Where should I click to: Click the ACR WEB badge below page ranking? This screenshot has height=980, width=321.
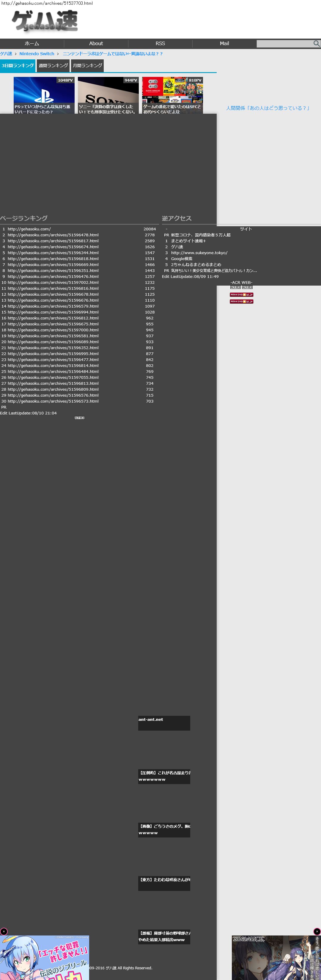pos(80,418)
